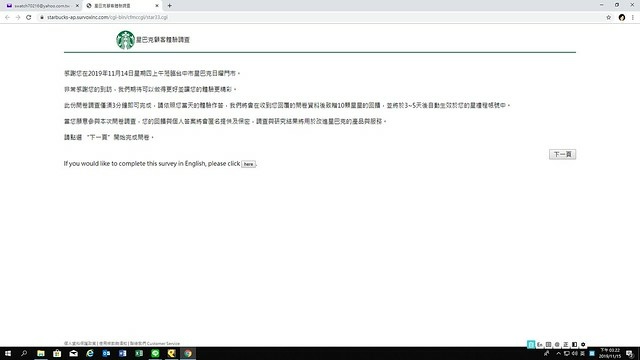This screenshot has width=640, height=360.
Task: Click the IME toolbar settings gear
Action: (583, 344)
